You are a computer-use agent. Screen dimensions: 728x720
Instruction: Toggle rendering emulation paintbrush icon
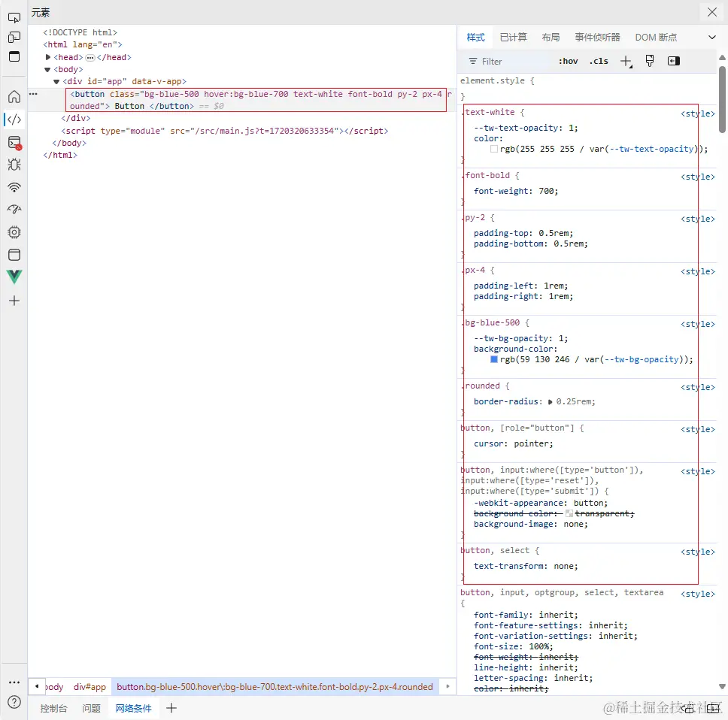click(650, 61)
